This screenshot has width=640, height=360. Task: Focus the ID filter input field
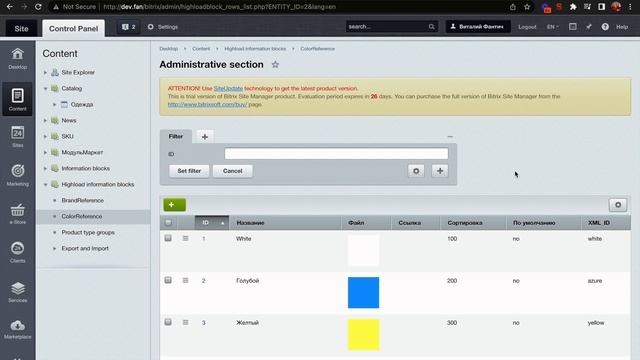(x=336, y=153)
